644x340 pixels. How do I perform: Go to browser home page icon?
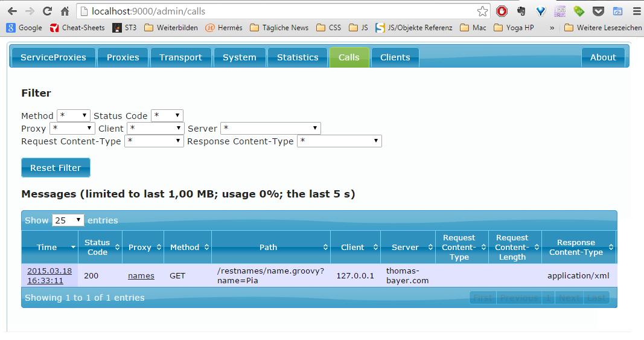65,11
